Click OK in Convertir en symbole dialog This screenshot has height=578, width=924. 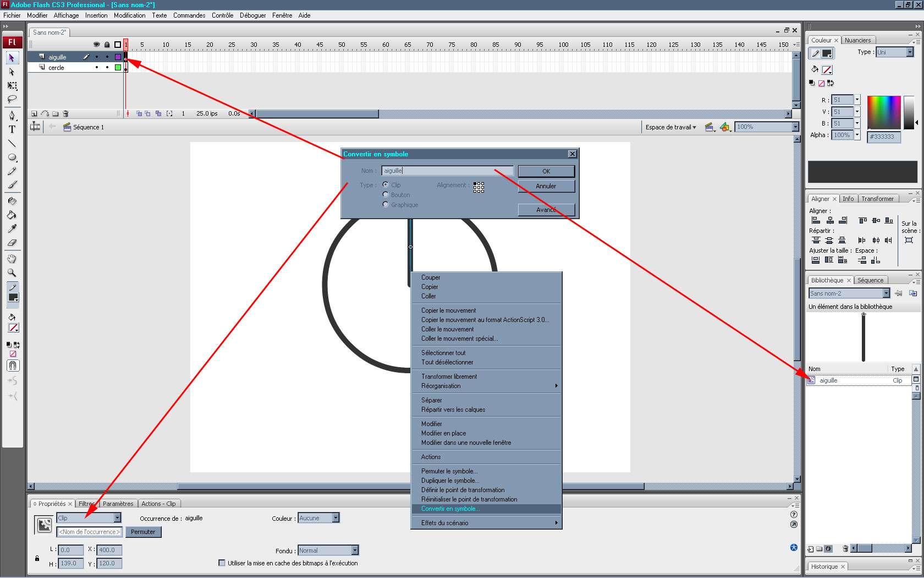click(546, 171)
